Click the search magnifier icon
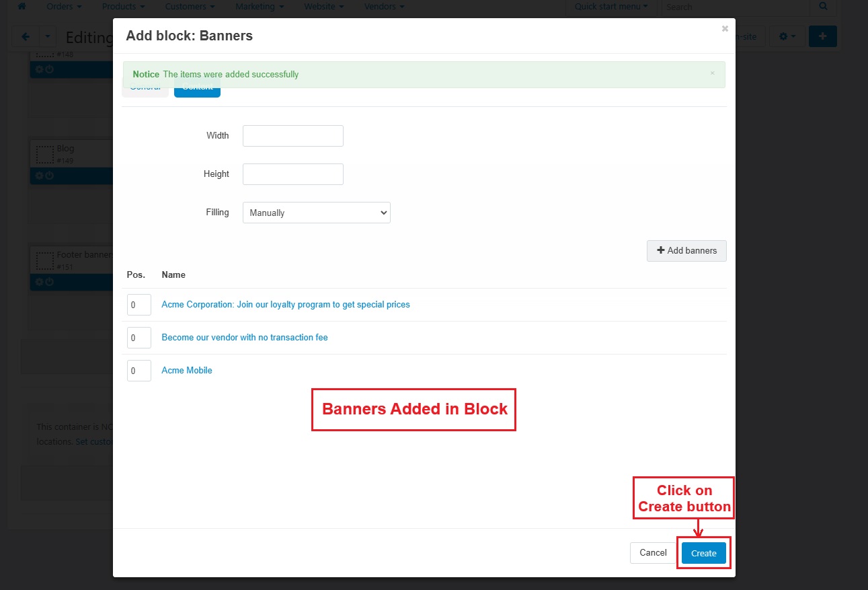This screenshot has width=868, height=590. pyautogui.click(x=823, y=7)
